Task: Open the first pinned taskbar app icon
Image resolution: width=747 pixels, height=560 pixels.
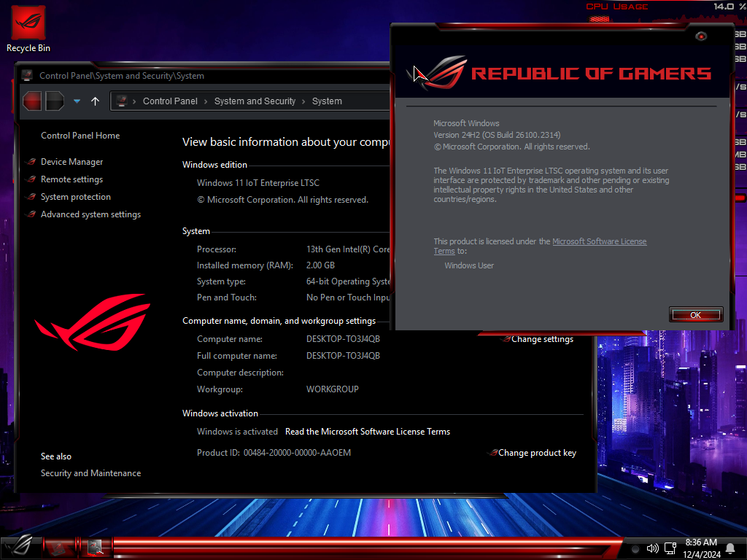Action: point(58,548)
